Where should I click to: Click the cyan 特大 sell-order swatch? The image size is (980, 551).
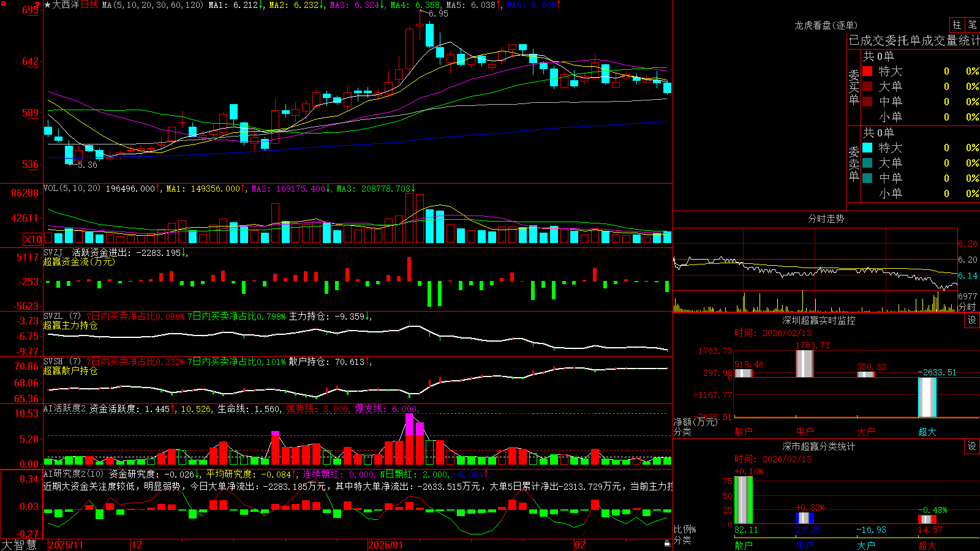(867, 148)
